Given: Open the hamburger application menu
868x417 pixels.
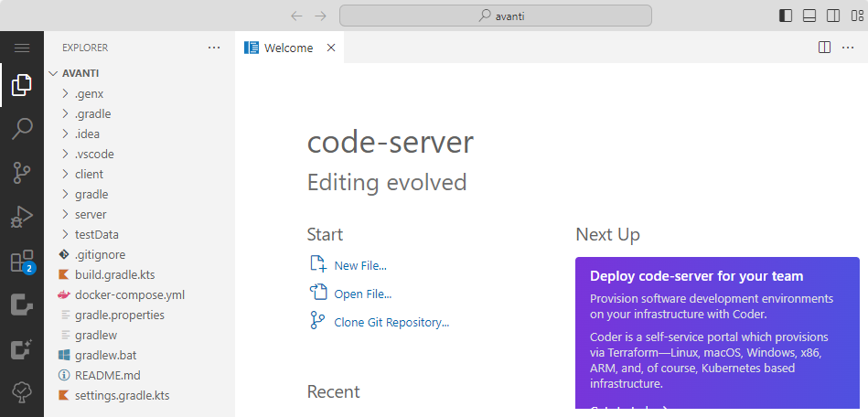Looking at the screenshot, I should point(22,48).
